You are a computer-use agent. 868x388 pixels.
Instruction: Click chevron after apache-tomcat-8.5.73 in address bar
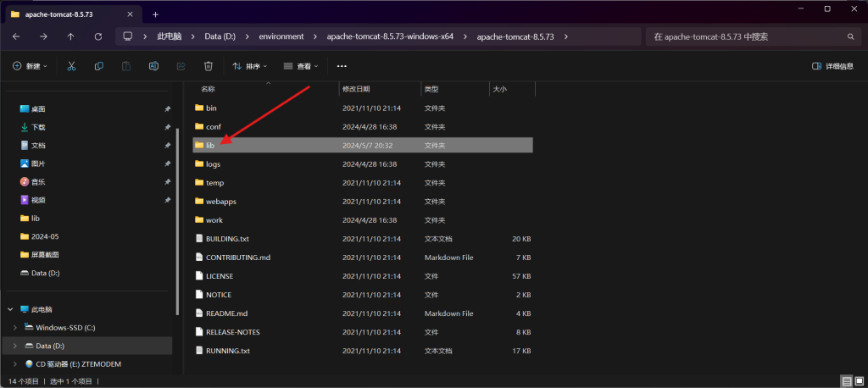[x=565, y=36]
